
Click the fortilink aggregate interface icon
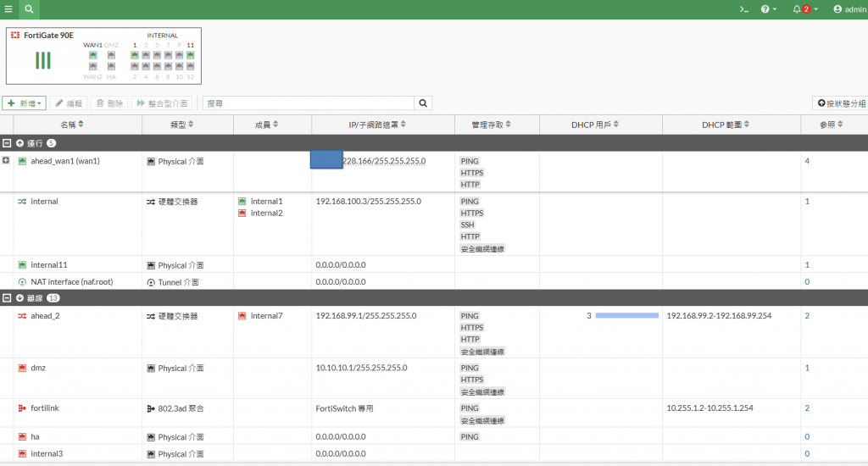22,408
